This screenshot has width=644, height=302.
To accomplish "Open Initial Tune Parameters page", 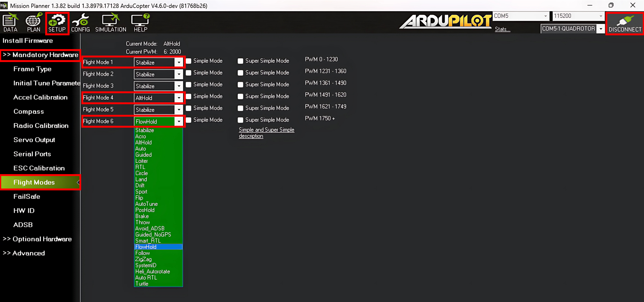I will tap(47, 83).
